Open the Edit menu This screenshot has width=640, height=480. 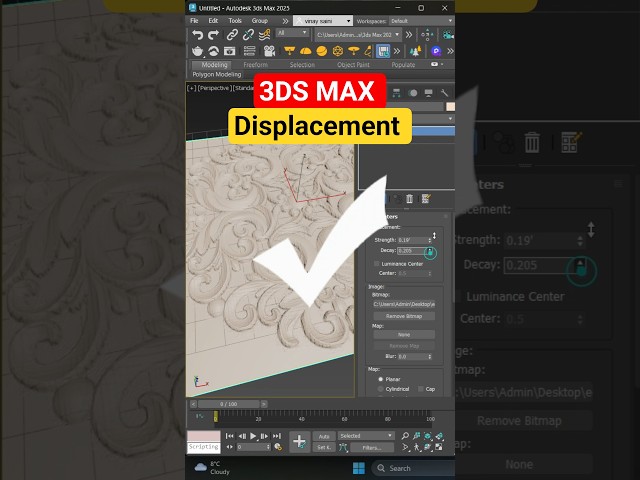213,21
